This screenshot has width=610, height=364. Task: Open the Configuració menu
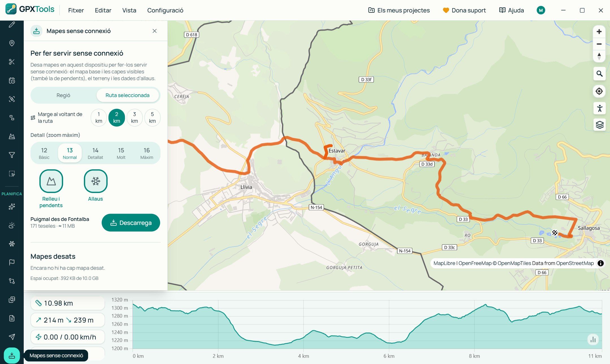click(x=165, y=10)
